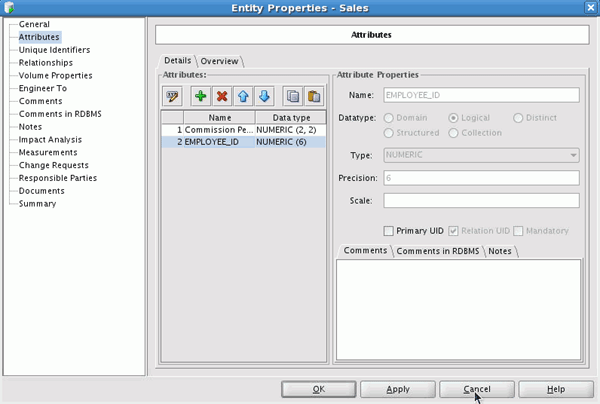Select Comments in RDBMS tree item
Image resolution: width=600 pixels, height=404 pixels.
click(x=60, y=114)
